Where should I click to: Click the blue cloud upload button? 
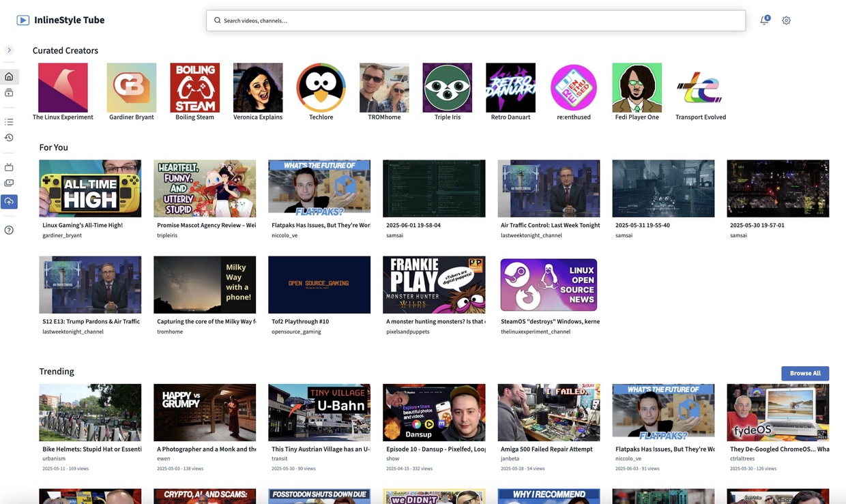click(9, 201)
